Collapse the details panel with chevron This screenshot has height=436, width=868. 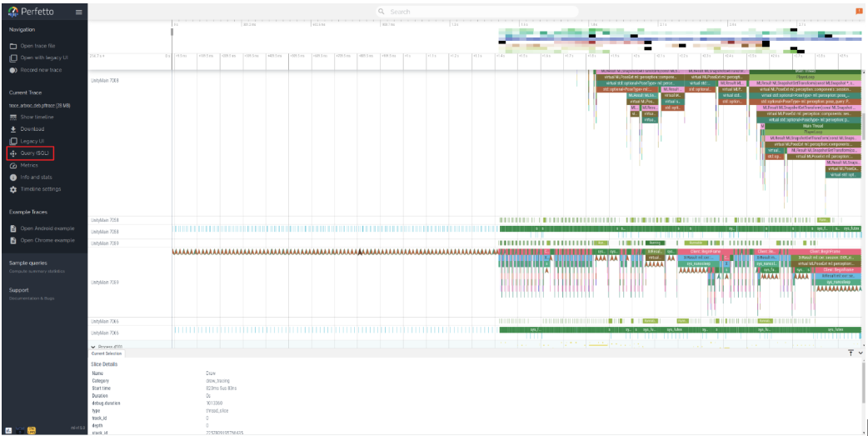click(861, 353)
